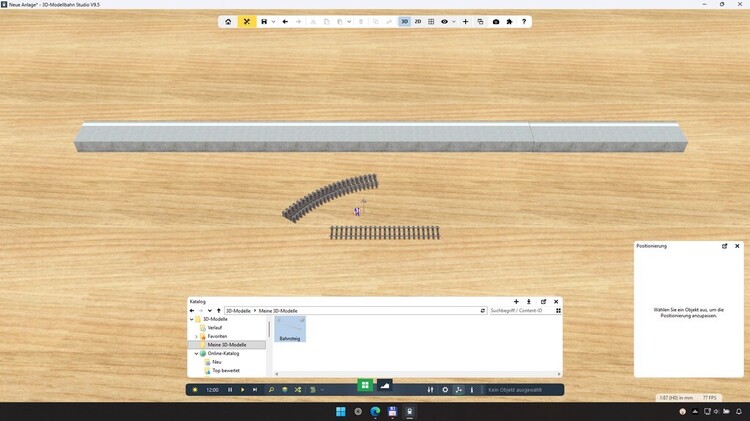750x421 pixels.
Task: Click the 12:00 simulation time
Action: (212, 390)
